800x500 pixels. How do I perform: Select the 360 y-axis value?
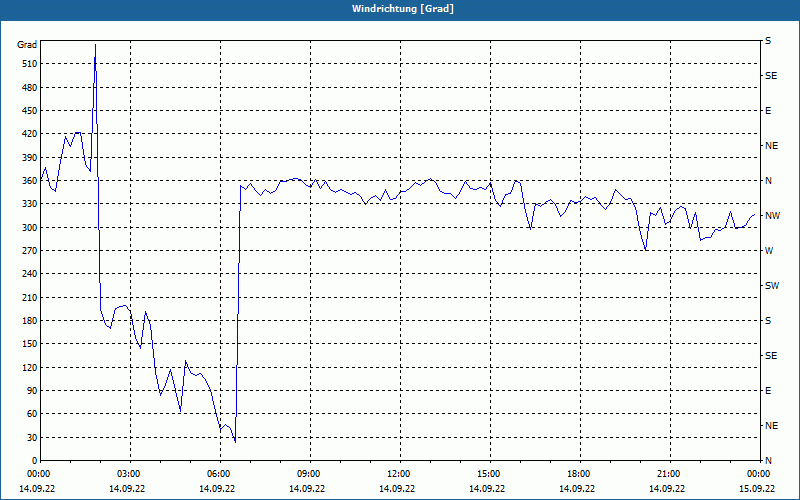(30, 181)
